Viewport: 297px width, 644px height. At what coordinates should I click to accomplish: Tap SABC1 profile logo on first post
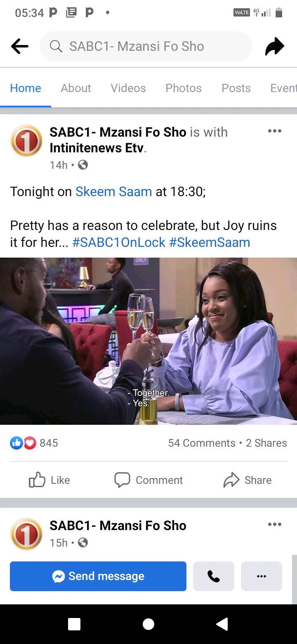(x=26, y=141)
